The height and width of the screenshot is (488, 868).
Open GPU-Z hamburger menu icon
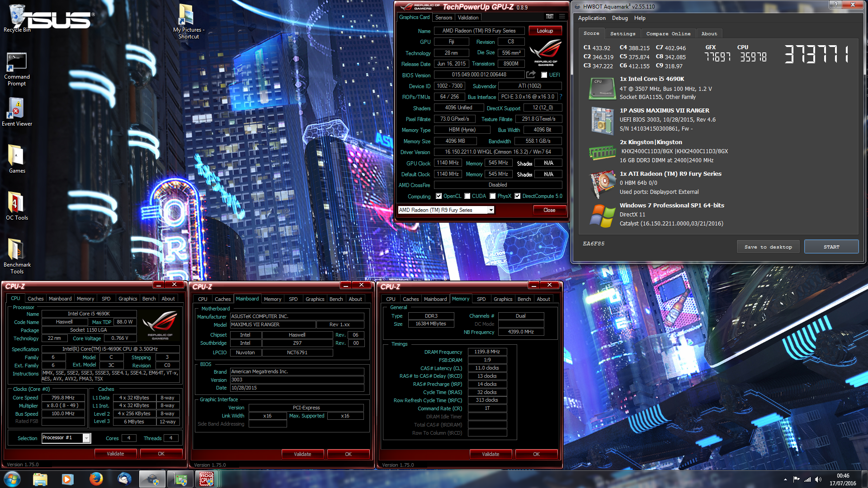coord(562,17)
